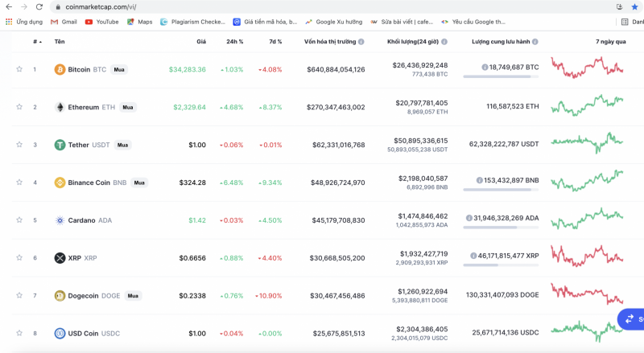Viewport: 644px width, 353px height.
Task: Click the blue swap floating button
Action: tap(631, 319)
